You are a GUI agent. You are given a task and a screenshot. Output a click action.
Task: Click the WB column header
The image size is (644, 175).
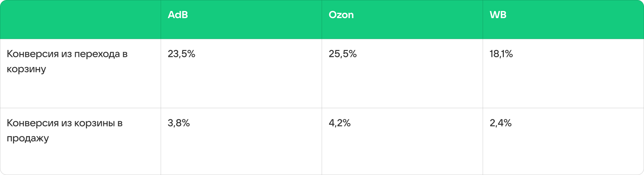[x=498, y=15]
